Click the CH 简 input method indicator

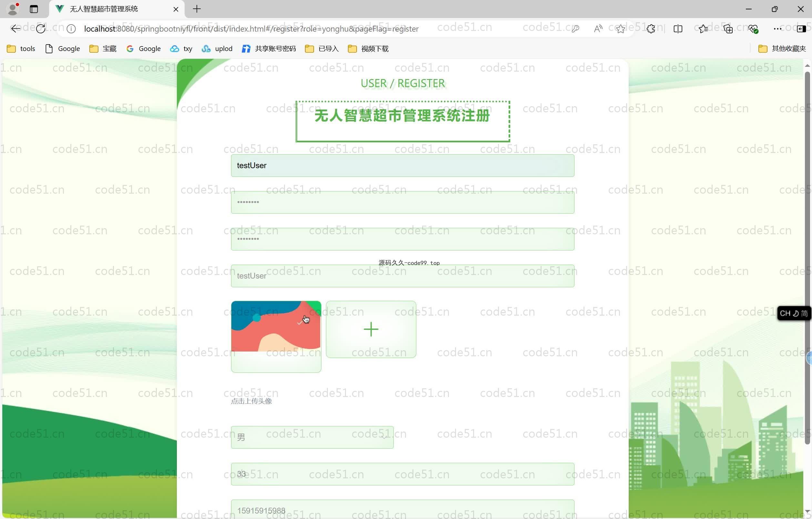pyautogui.click(x=794, y=313)
